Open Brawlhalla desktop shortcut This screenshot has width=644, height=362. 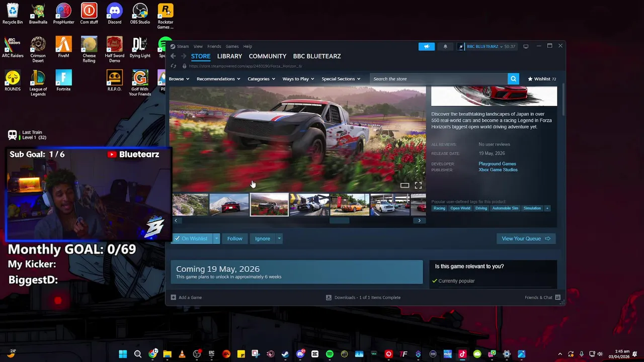pyautogui.click(x=38, y=15)
